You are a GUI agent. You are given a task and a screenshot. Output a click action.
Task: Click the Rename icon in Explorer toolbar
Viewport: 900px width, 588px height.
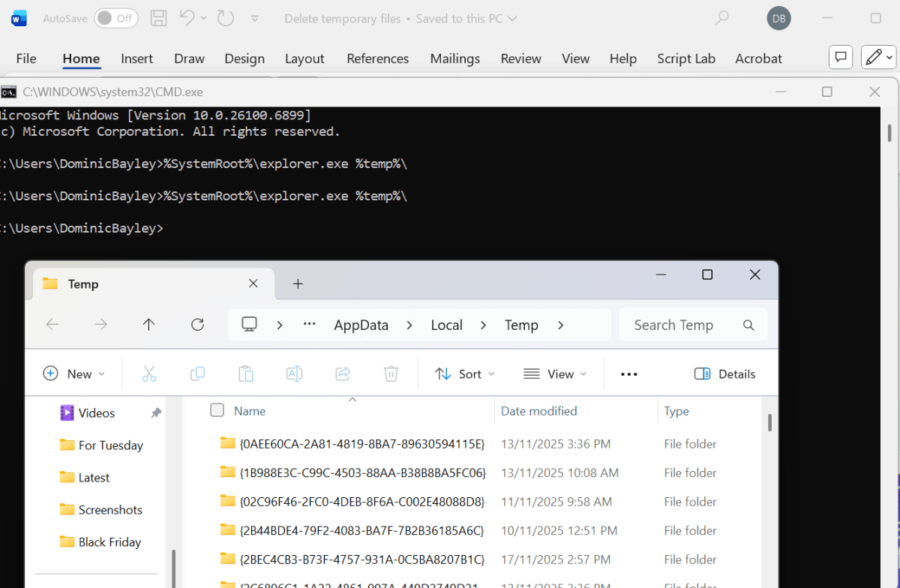coord(294,373)
